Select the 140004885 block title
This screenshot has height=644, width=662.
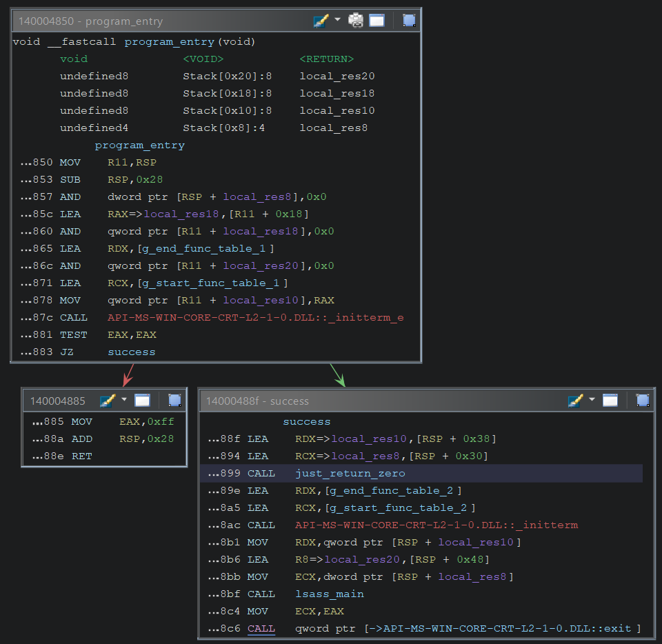point(57,401)
